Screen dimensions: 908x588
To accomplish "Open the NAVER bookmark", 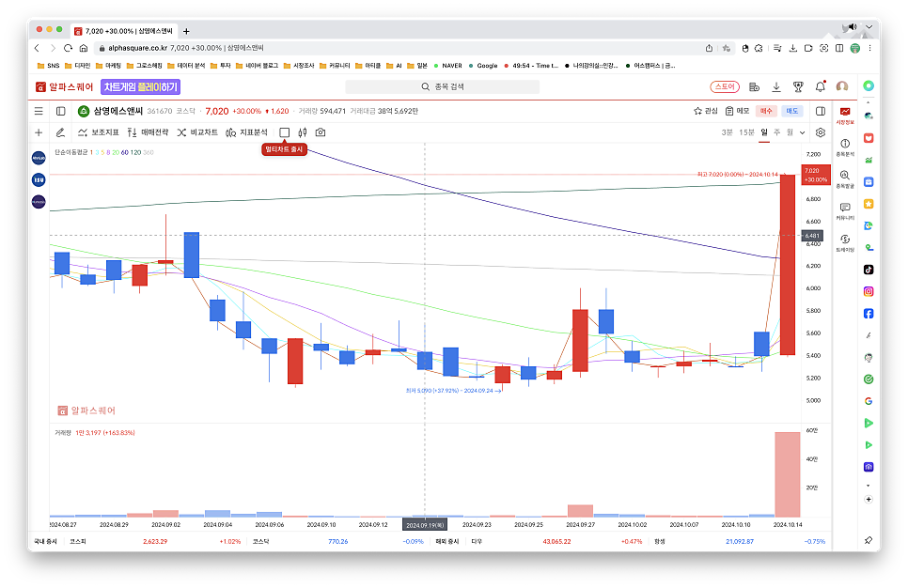I will pos(447,66).
